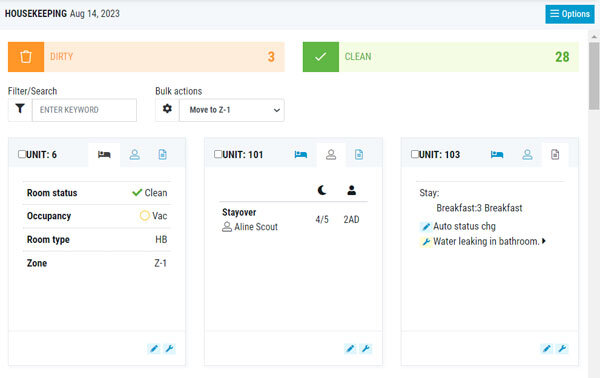600x378 pixels.
Task: Click the green check beside Clean status
Action: (x=137, y=192)
